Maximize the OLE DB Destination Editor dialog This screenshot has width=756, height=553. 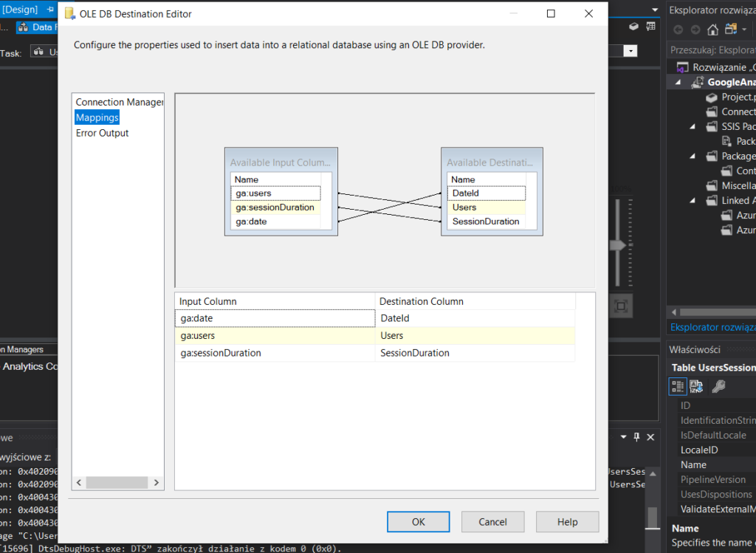pos(551,13)
